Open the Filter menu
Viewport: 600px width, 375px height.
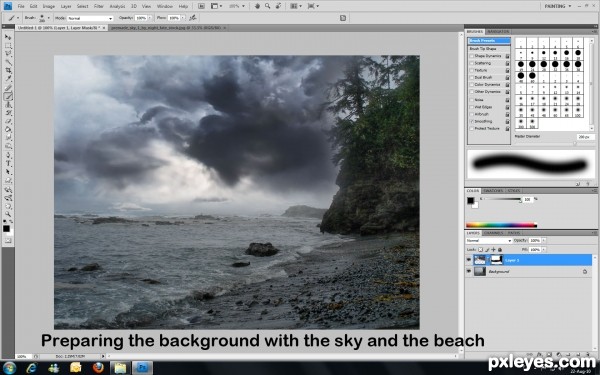pyautogui.click(x=99, y=7)
